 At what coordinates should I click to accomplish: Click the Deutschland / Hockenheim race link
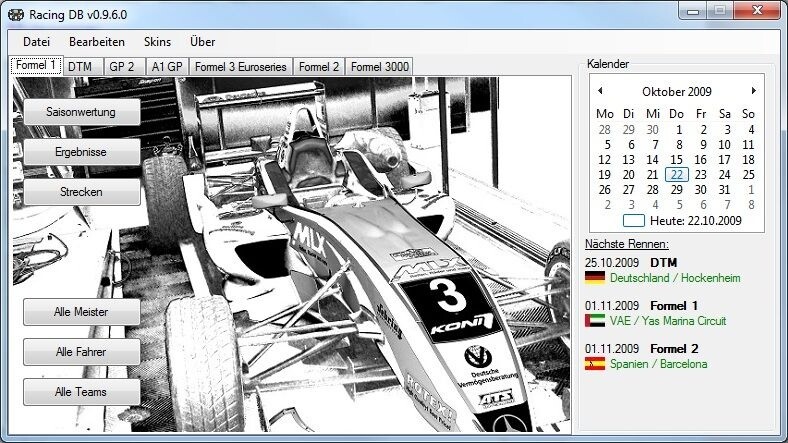[675, 278]
